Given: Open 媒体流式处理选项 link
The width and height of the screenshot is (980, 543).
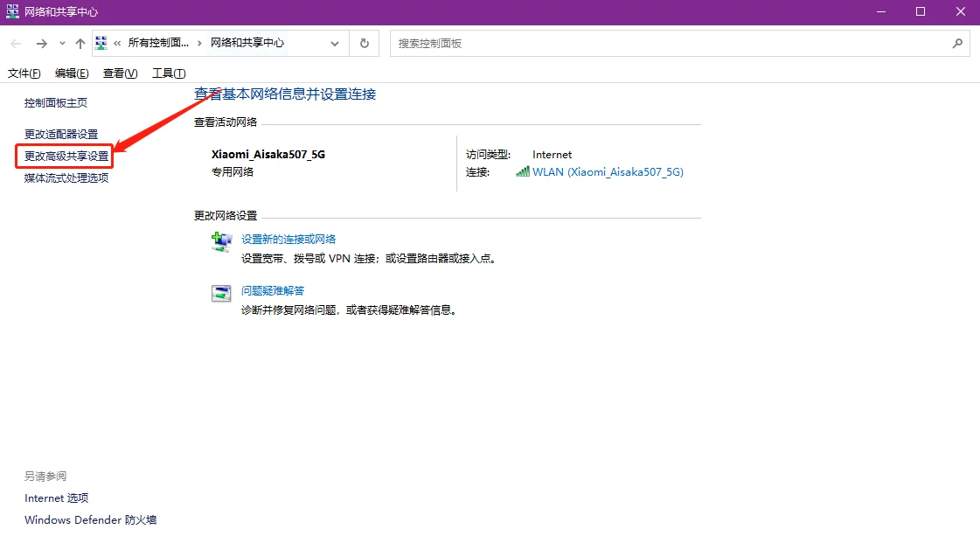Looking at the screenshot, I should [66, 178].
